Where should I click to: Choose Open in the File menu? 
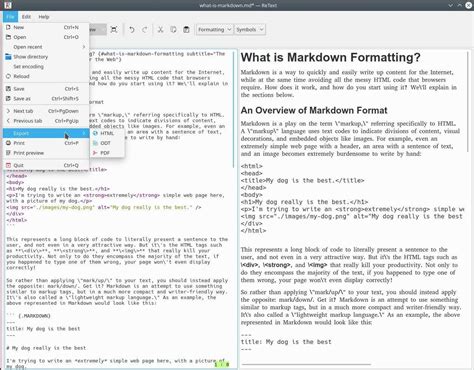click(x=46, y=37)
